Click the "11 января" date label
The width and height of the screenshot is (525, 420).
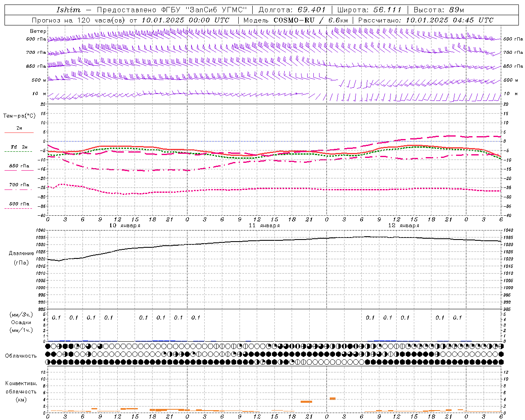264,226
